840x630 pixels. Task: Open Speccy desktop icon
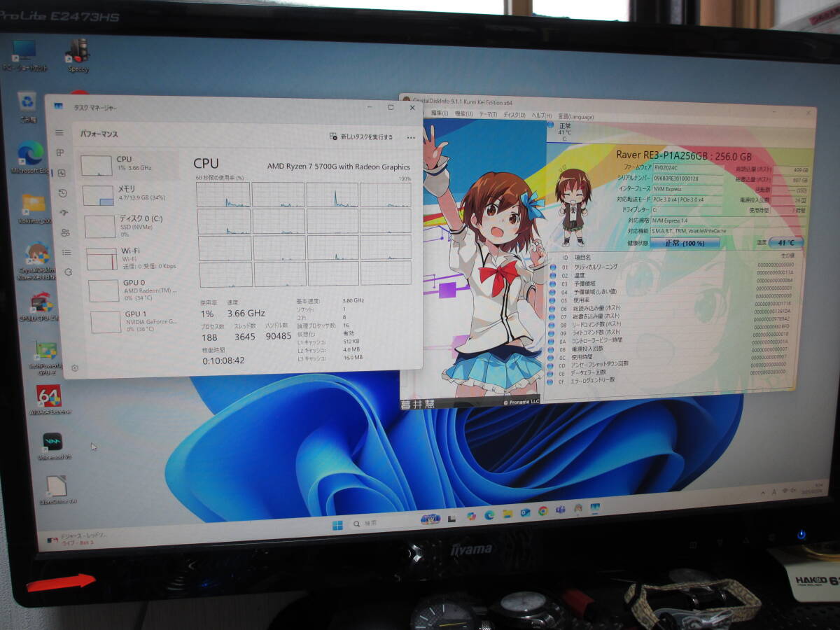tap(77, 55)
